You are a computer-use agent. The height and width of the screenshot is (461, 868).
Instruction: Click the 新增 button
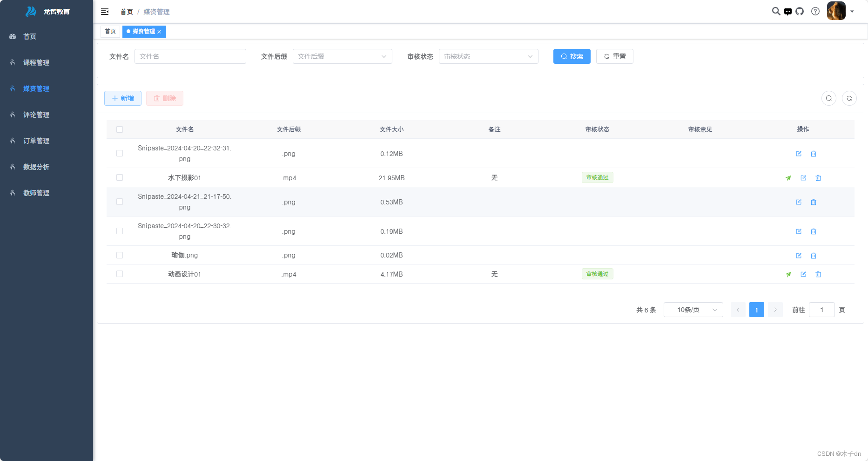tap(123, 98)
